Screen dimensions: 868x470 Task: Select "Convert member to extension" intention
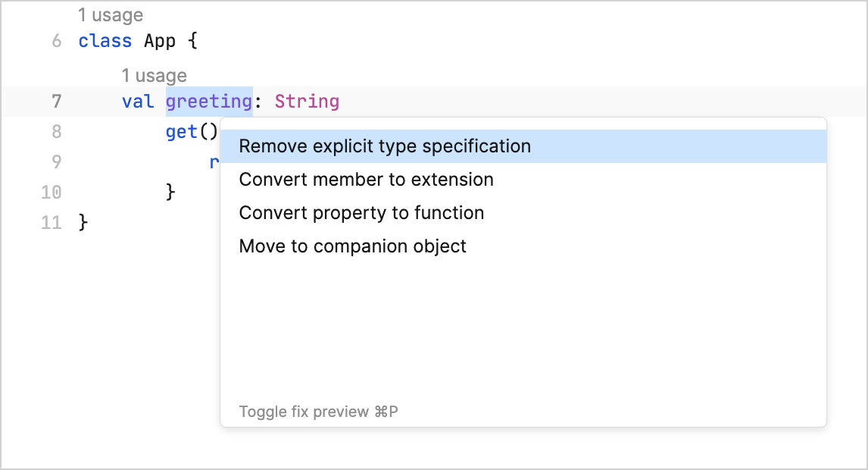tap(366, 180)
